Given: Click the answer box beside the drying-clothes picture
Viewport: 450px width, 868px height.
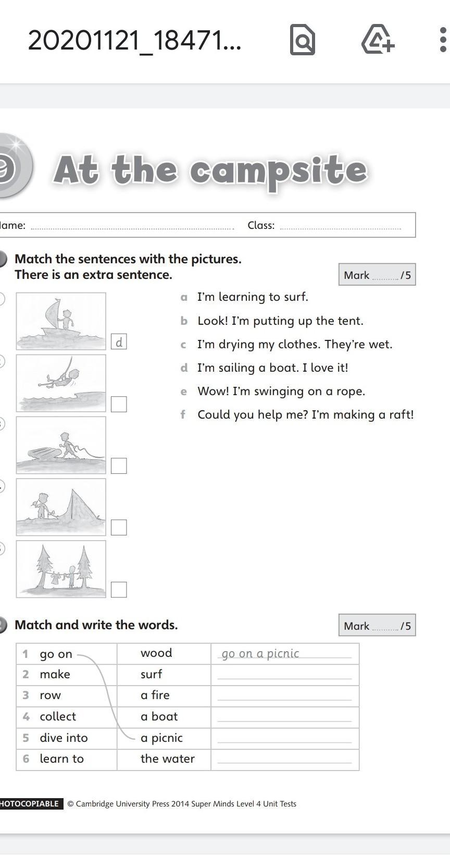Looking at the screenshot, I should 119,590.
